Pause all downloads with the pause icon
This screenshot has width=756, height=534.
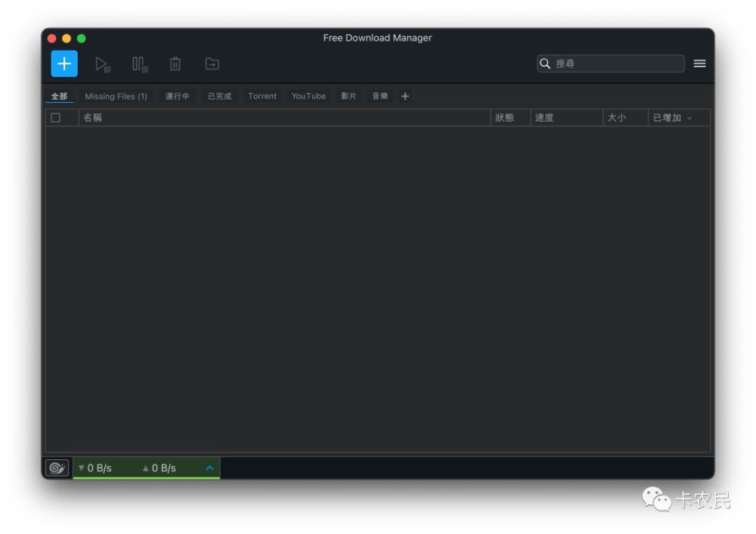coord(140,64)
